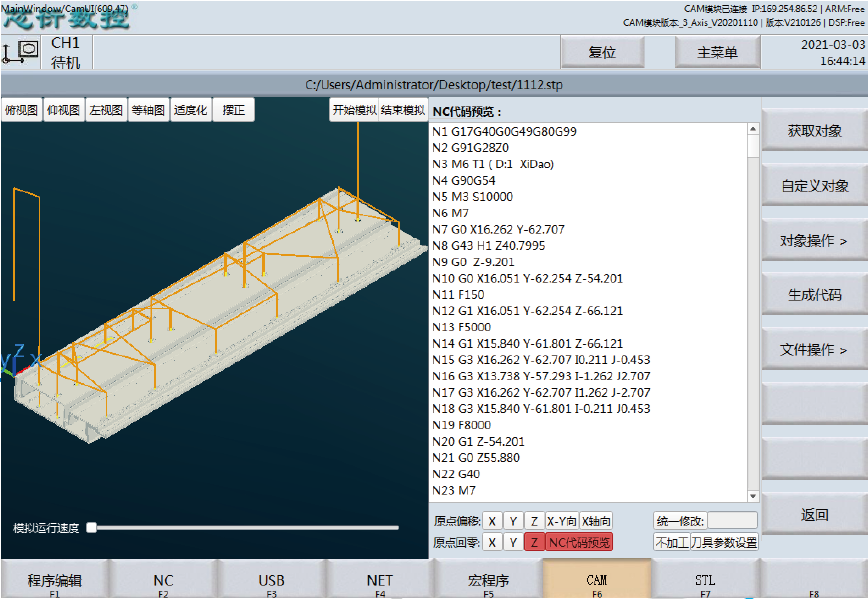Click the 模拟运行速度 simulation speed slider handle
This screenshot has width=868, height=599.
92,527
